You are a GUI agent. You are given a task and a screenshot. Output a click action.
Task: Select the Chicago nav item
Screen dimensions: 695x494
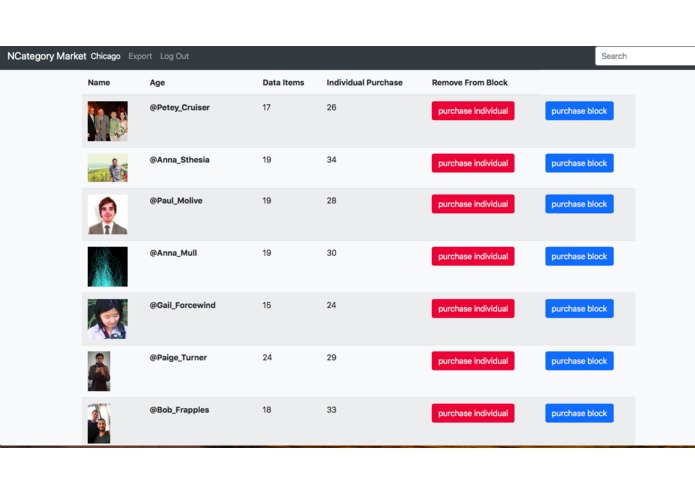coord(105,56)
